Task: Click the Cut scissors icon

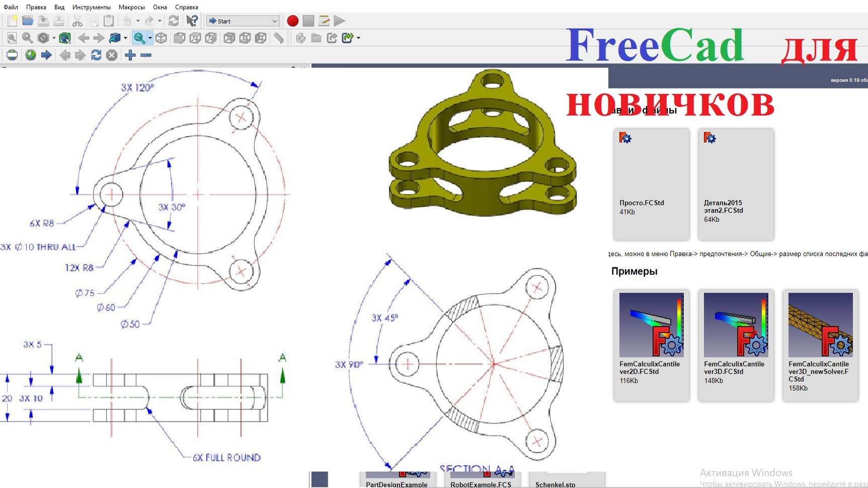Action: pos(77,21)
